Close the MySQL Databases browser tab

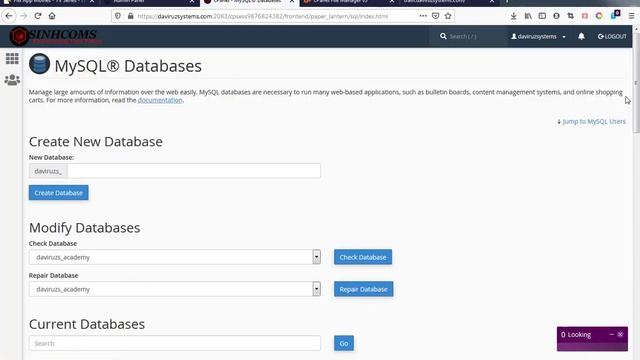tap(292, 2)
